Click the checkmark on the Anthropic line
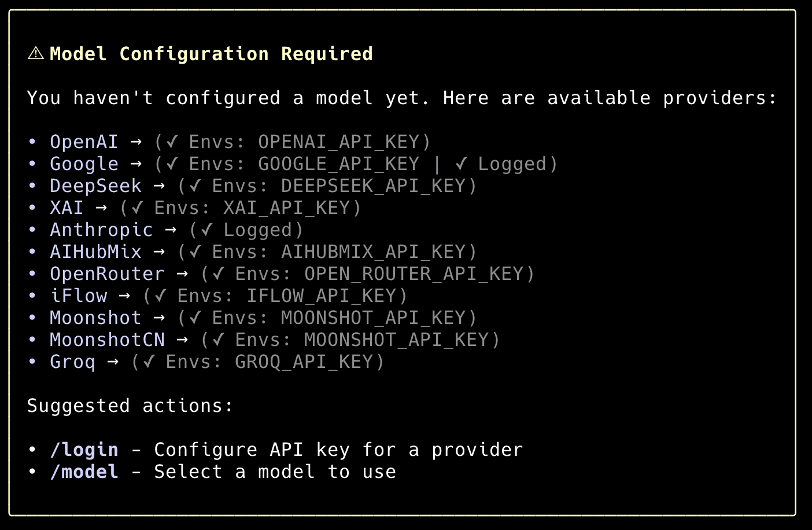This screenshot has width=812, height=530. tap(206, 230)
